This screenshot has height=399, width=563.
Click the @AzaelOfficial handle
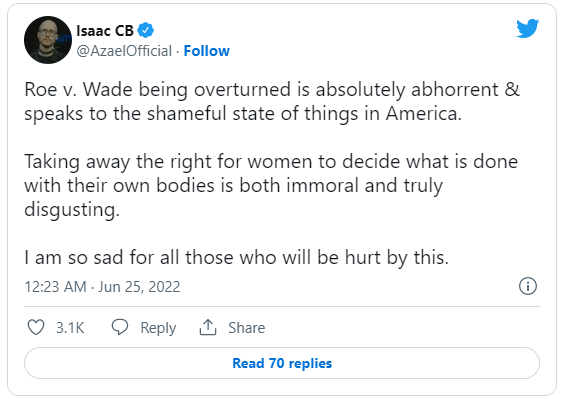pos(124,51)
